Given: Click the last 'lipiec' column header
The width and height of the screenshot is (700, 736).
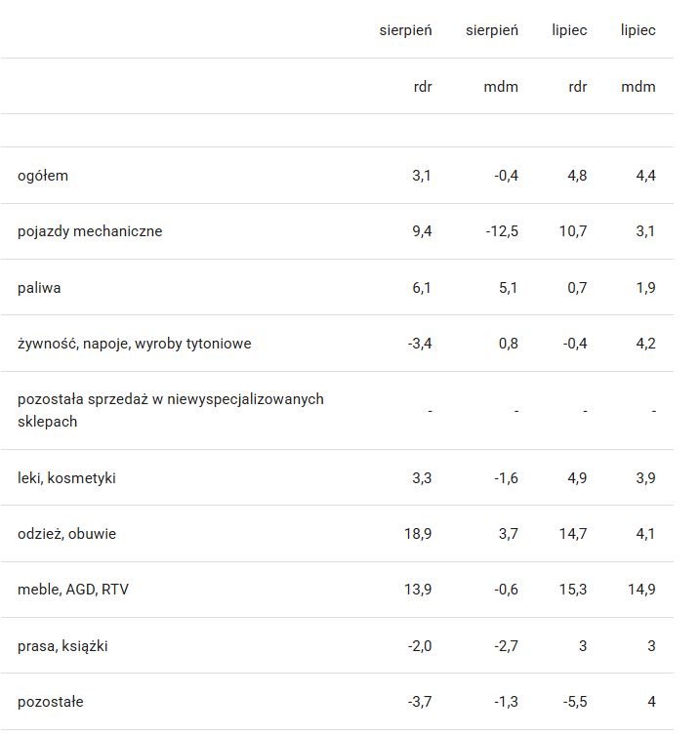Looking at the screenshot, I should click(638, 30).
